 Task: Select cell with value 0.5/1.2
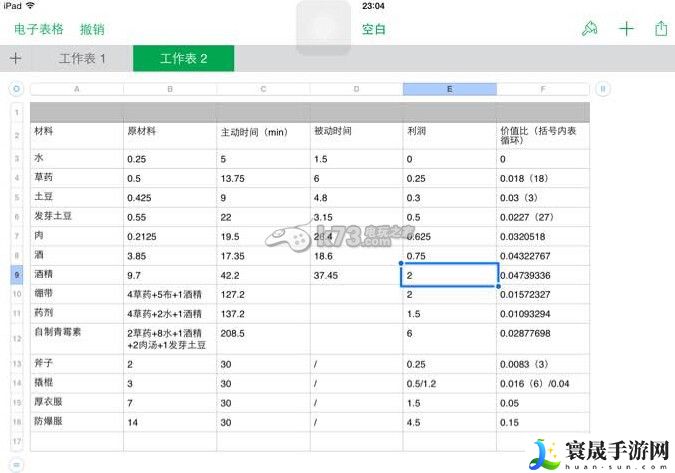coord(450,383)
